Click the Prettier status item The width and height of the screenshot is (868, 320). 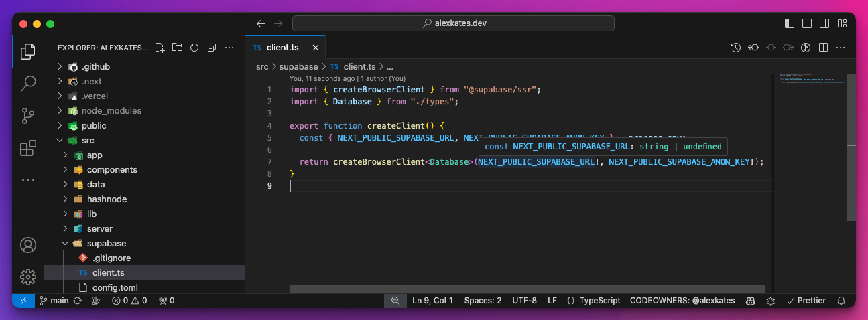coord(806,301)
